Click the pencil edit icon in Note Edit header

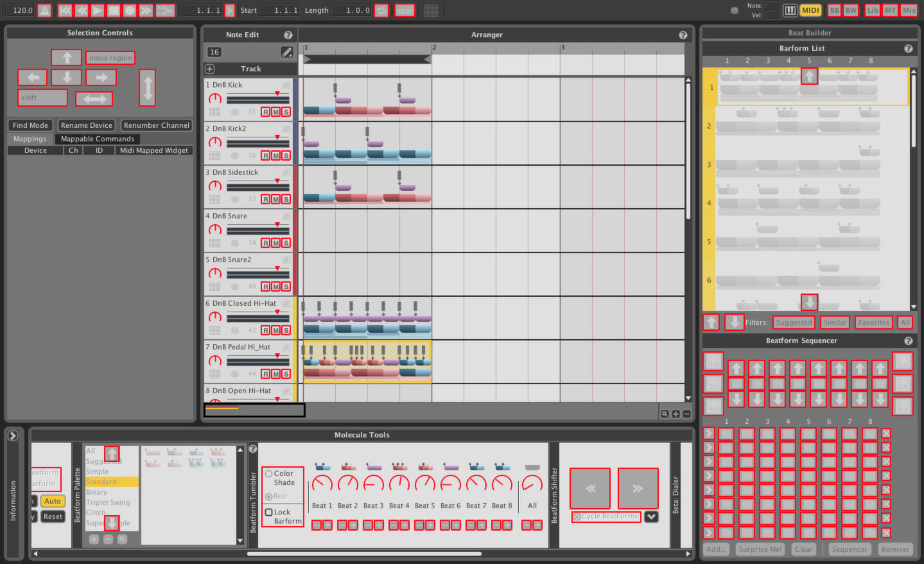[x=286, y=52]
